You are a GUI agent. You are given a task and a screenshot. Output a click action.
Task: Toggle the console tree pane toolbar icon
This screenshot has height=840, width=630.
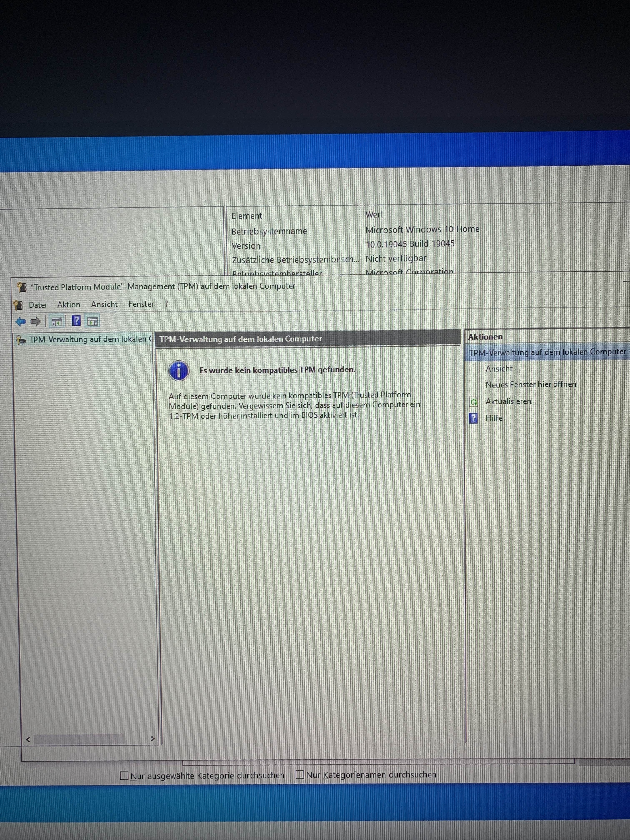(x=57, y=322)
